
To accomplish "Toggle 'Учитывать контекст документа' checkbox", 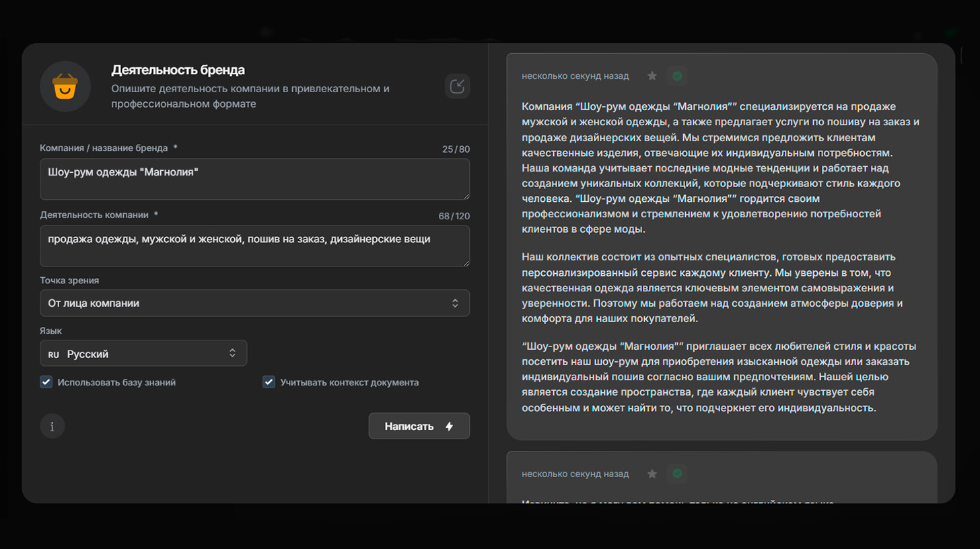I will [269, 382].
